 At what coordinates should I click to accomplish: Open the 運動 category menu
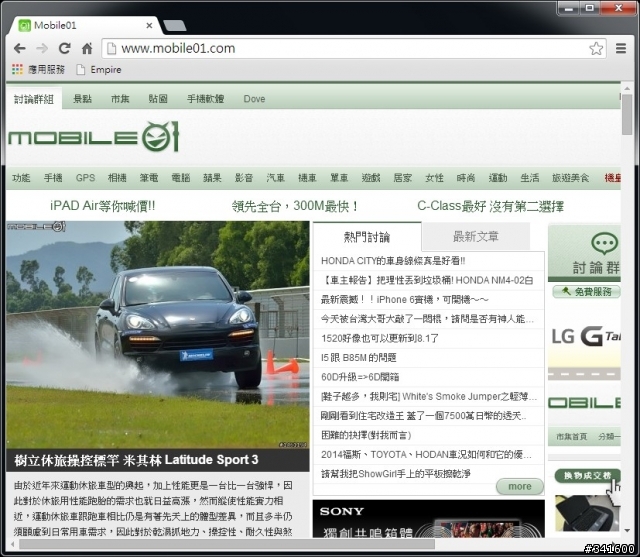pyautogui.click(x=498, y=178)
